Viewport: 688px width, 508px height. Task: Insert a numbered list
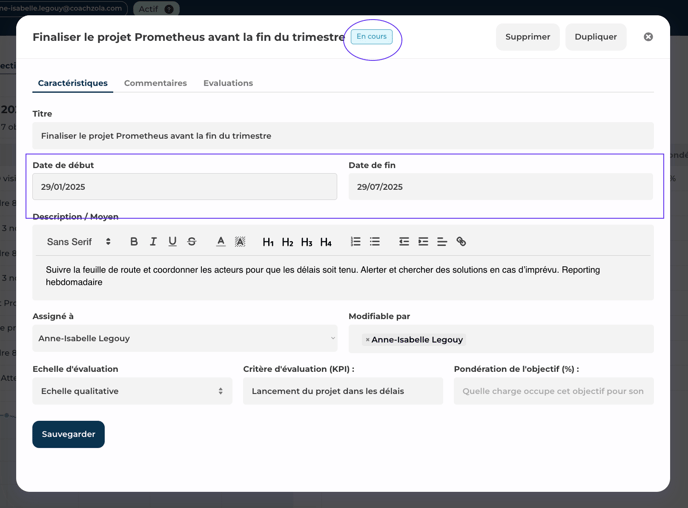pyautogui.click(x=355, y=242)
